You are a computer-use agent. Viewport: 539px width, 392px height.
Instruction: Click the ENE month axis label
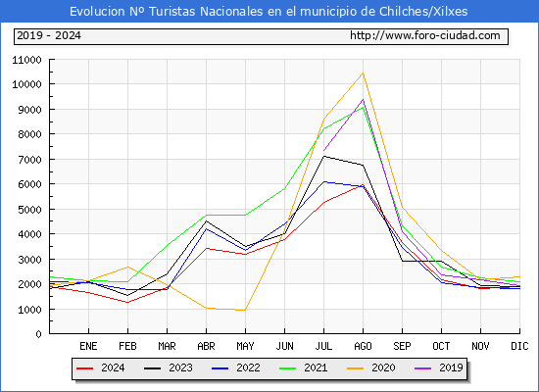[88, 346]
